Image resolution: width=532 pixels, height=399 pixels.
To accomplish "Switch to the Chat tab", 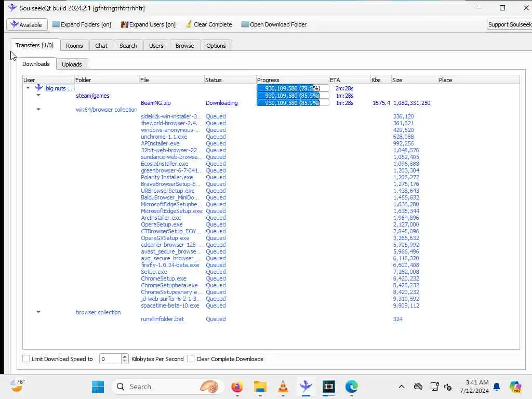I will pos(101,46).
